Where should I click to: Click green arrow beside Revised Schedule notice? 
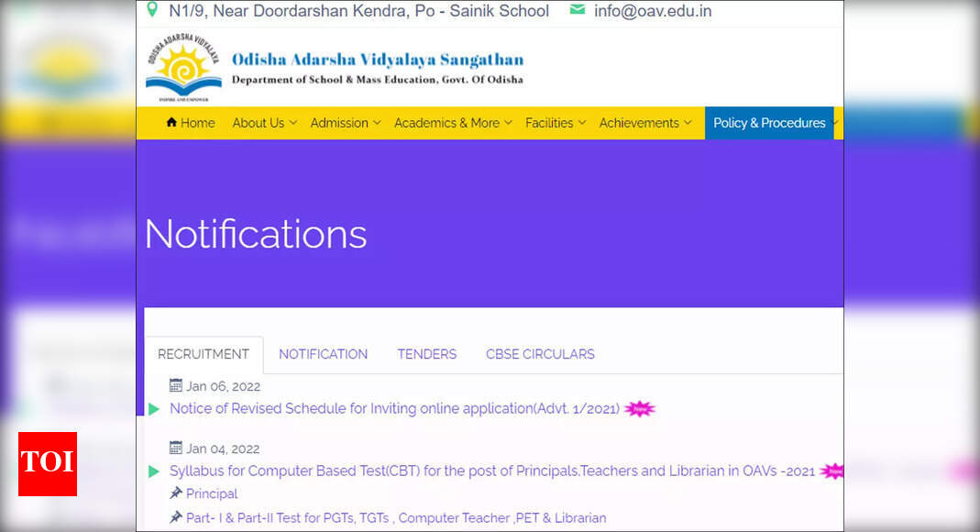[x=154, y=409]
